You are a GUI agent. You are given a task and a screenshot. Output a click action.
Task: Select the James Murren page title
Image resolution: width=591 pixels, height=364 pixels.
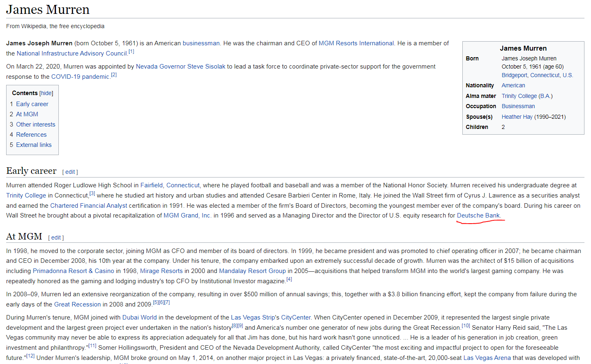[48, 9]
